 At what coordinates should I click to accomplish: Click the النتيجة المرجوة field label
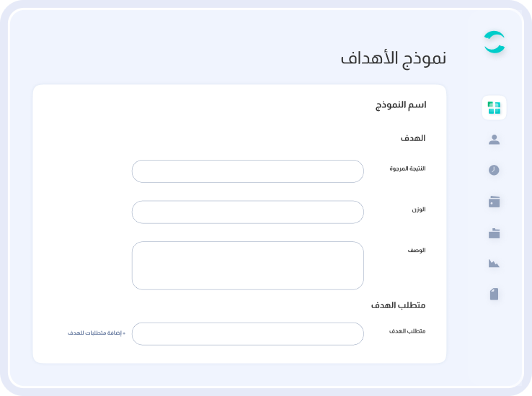pos(407,168)
